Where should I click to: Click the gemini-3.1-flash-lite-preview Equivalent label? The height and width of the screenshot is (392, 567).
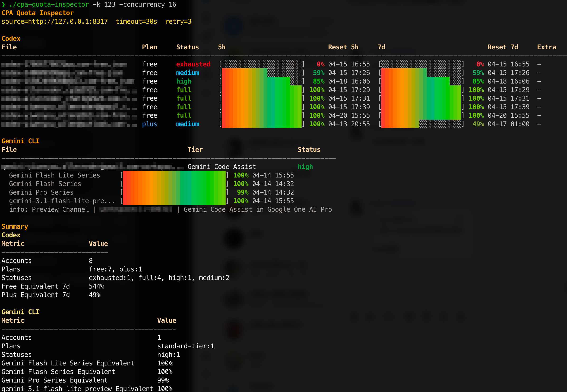point(77,389)
